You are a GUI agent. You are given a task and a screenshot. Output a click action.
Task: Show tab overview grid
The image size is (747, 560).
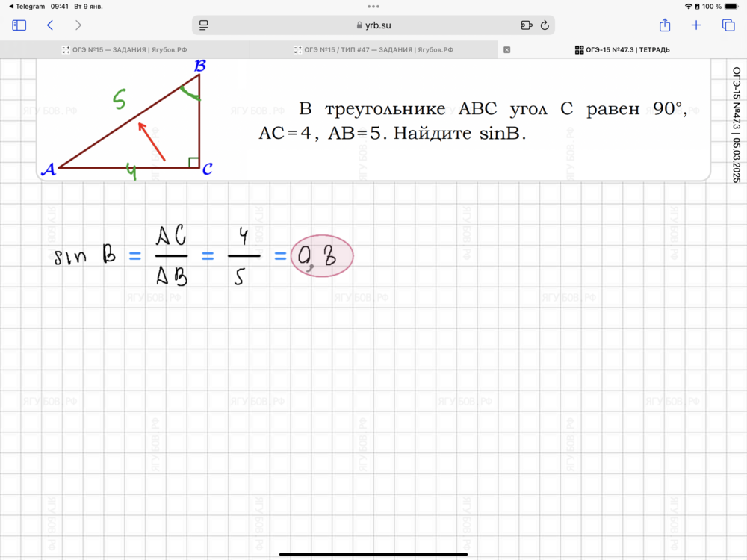728,25
